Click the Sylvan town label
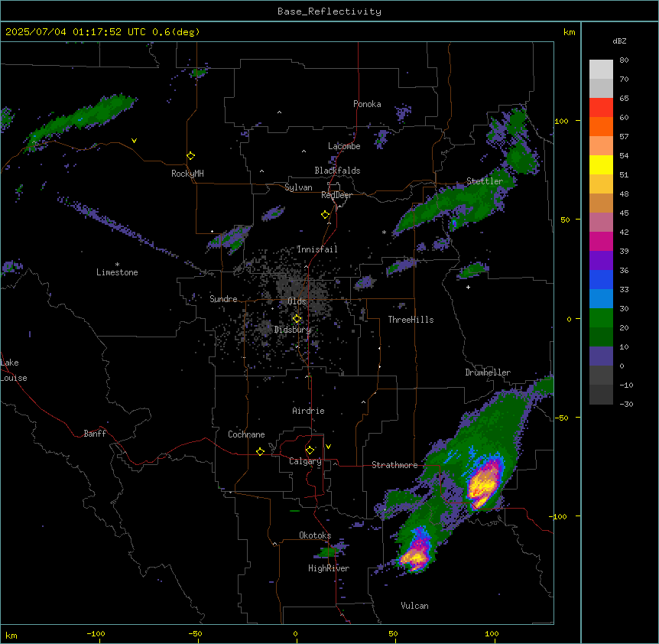The image size is (659, 644). pos(298,187)
